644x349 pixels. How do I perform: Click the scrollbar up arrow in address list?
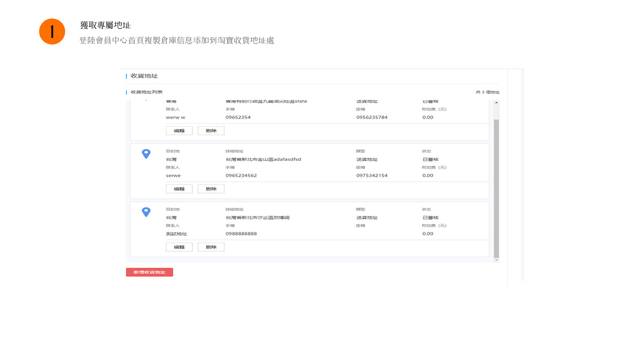(x=496, y=103)
